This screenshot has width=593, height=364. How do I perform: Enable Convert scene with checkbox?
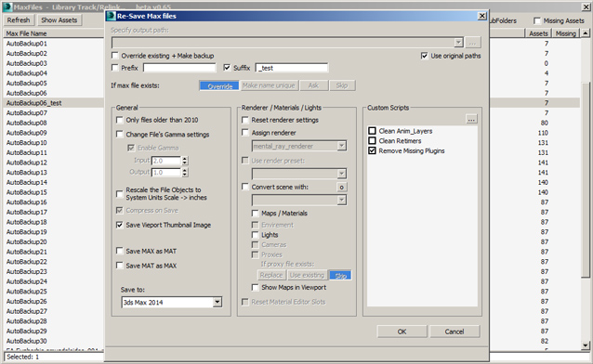click(245, 187)
